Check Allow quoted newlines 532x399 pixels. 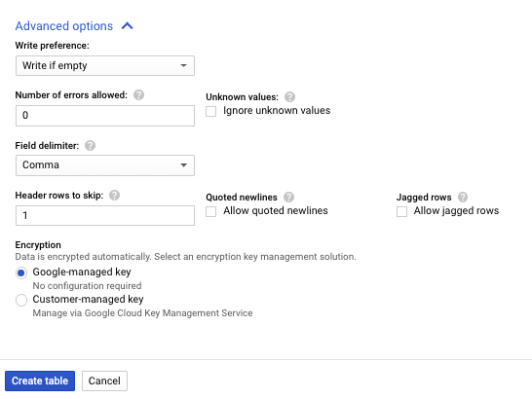click(211, 211)
